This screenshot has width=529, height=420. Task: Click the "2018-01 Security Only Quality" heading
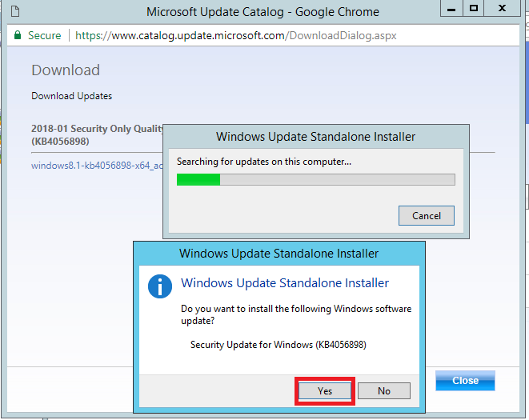pos(97,134)
